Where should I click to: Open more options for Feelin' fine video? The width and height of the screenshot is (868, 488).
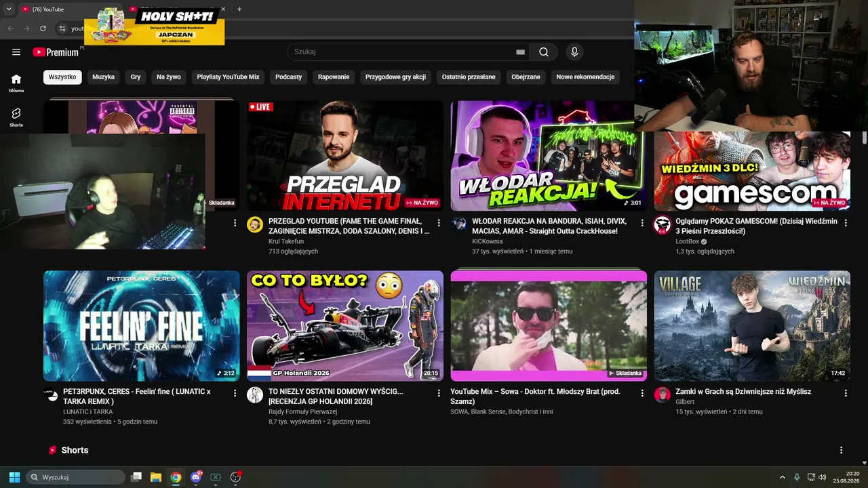point(235,393)
